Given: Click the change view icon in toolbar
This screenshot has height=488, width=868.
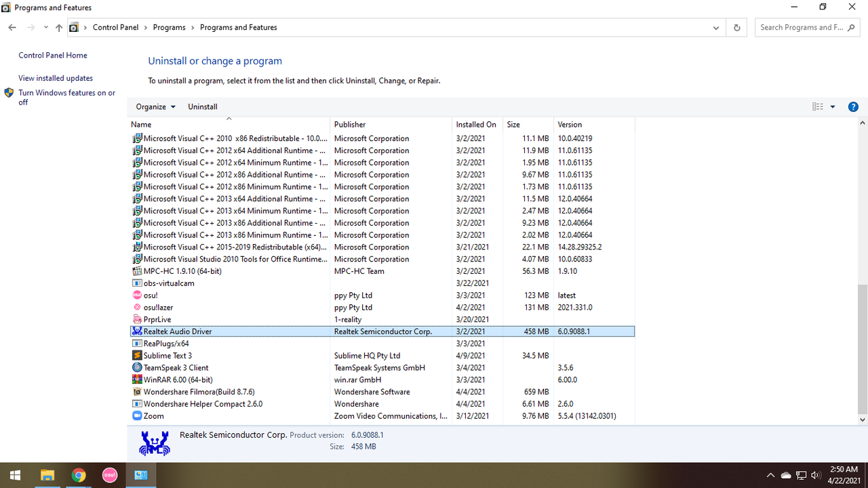Looking at the screenshot, I should (x=818, y=106).
